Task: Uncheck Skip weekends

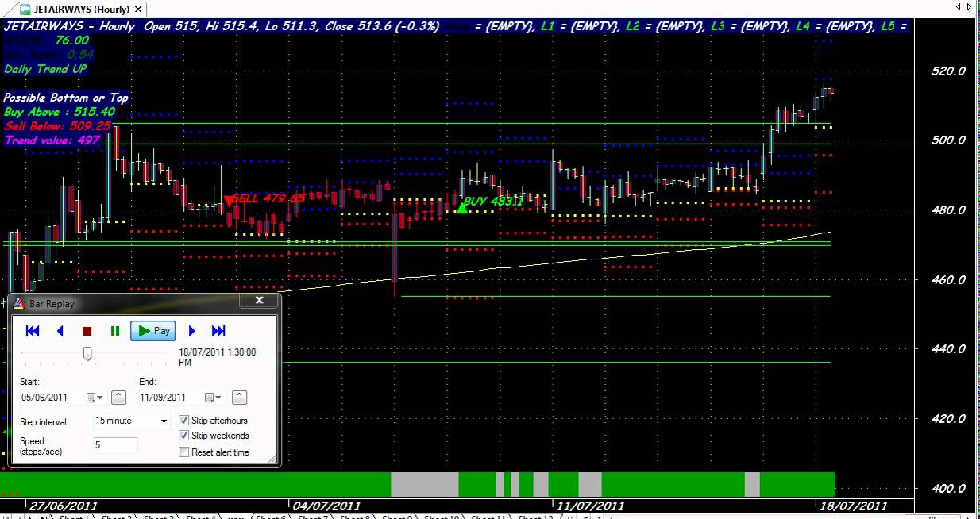Action: [184, 436]
